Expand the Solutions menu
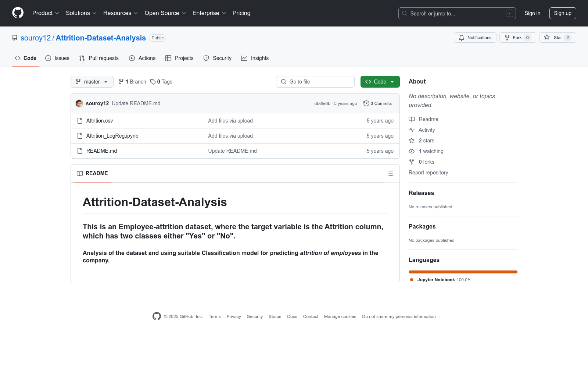This screenshot has height=368, width=588. click(x=81, y=13)
